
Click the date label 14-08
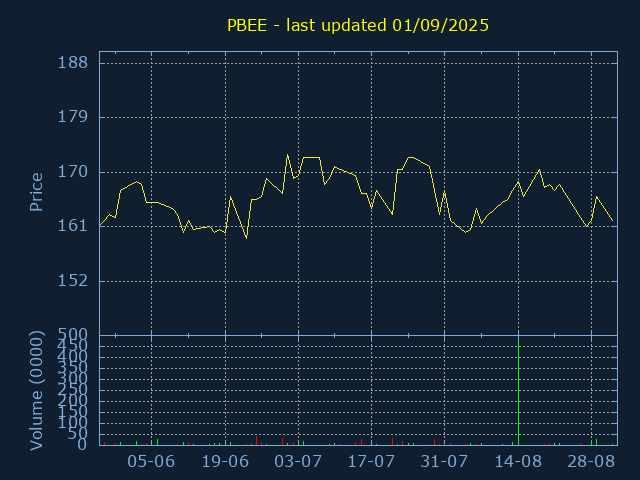tap(518, 462)
